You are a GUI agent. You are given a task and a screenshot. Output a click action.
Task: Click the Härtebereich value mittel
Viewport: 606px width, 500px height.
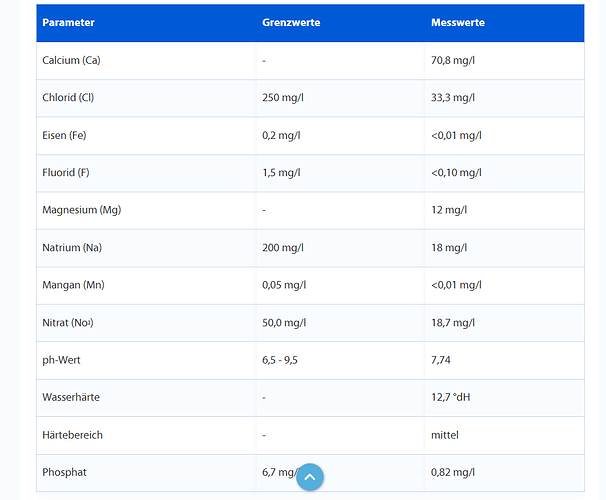click(446, 435)
